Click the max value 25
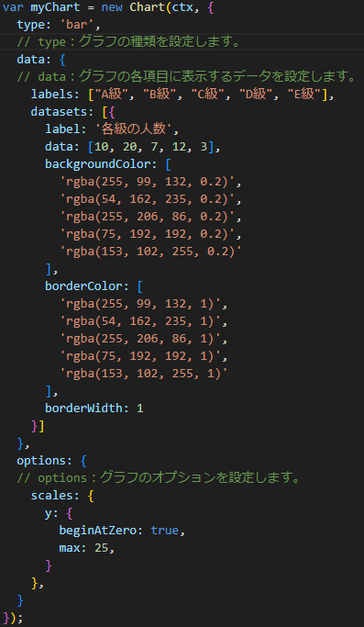Screen dimensions: 364x627 101,548
